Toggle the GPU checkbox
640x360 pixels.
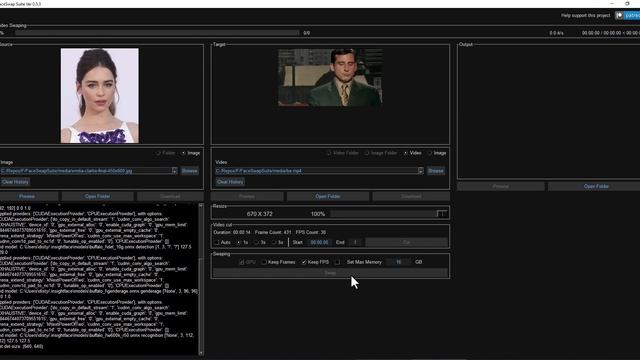pyautogui.click(x=242, y=262)
